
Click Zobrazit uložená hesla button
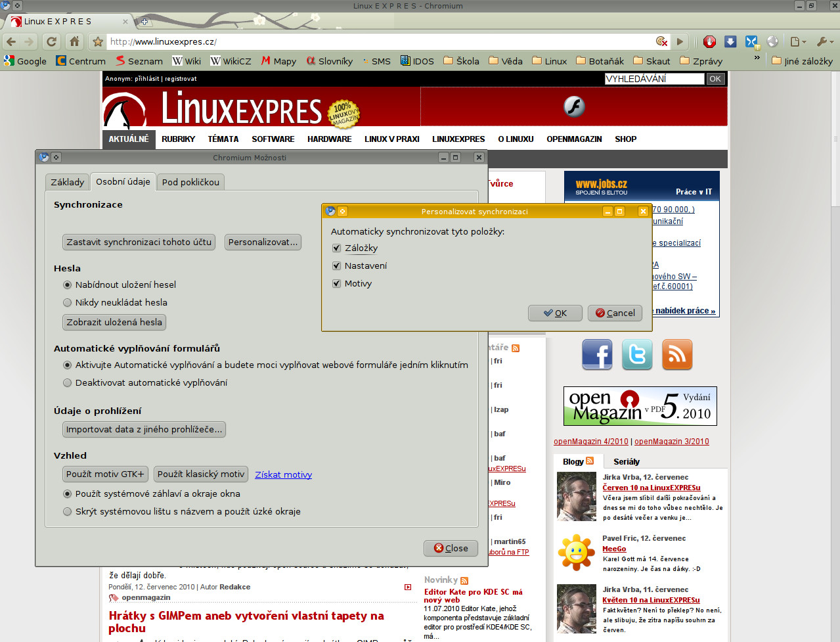114,322
